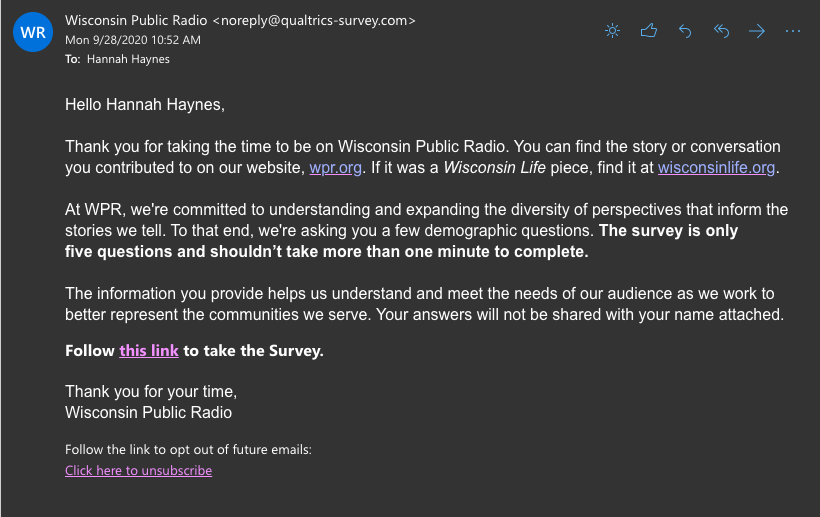Image resolution: width=820 pixels, height=517 pixels.
Task: Click 'Follow the link to opt out' text
Action: [188, 449]
